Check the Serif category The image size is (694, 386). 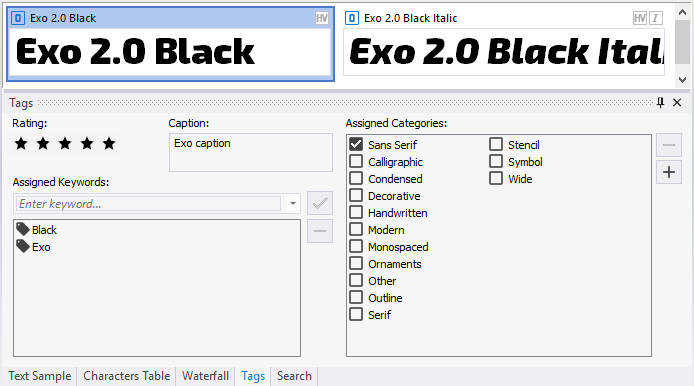coord(356,314)
